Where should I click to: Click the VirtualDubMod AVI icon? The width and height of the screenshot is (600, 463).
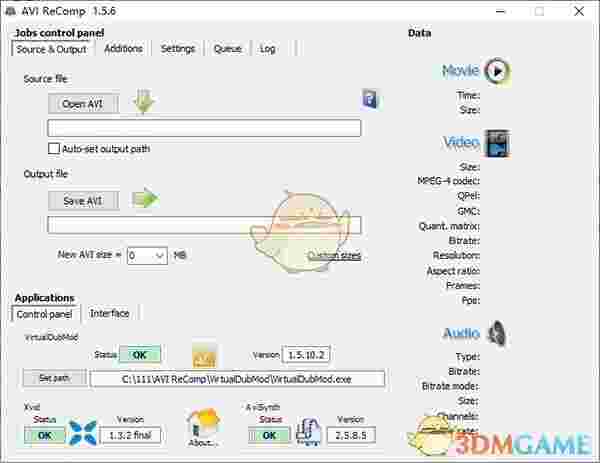[x=204, y=356]
